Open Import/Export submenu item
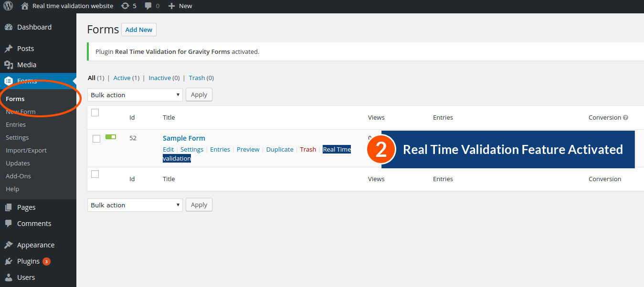Screen dimensions: 644x287 (x=26, y=150)
